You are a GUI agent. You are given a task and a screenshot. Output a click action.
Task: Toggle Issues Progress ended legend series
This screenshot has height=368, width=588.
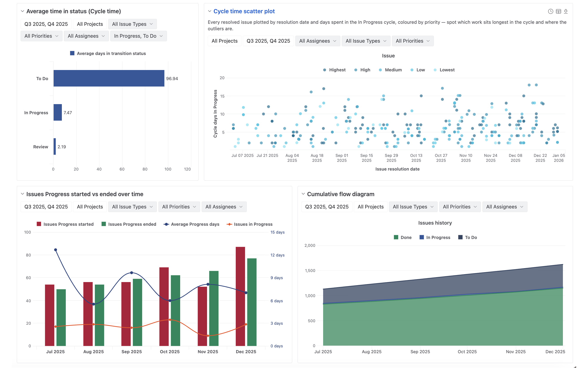[x=129, y=224]
